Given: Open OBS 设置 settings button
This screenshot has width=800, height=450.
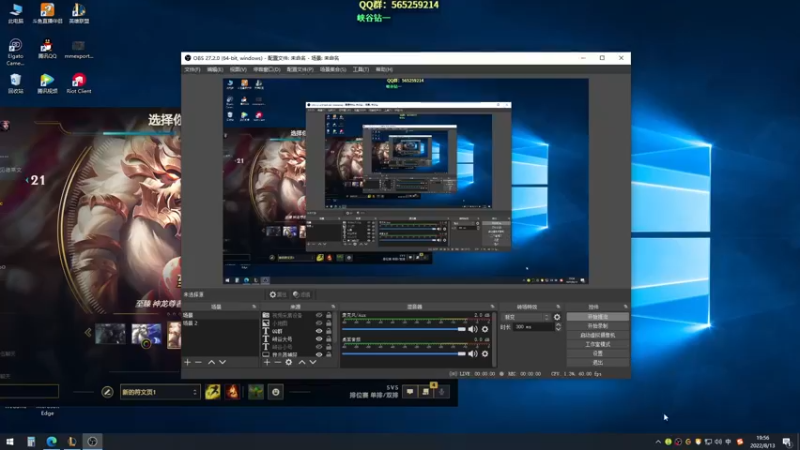Looking at the screenshot, I should tap(597, 353).
